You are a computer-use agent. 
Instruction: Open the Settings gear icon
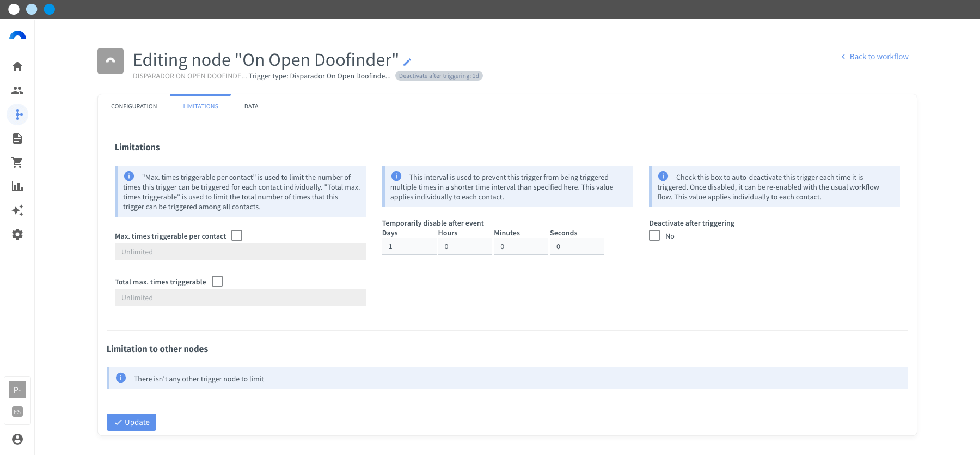pyautogui.click(x=17, y=234)
